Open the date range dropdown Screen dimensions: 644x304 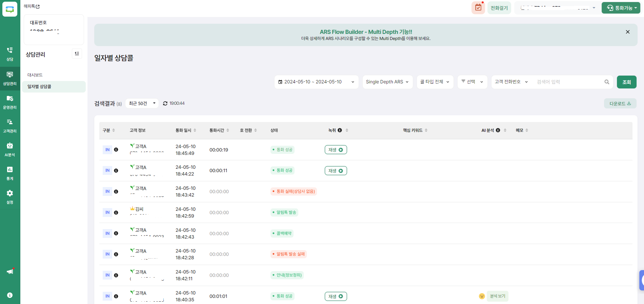(x=316, y=82)
